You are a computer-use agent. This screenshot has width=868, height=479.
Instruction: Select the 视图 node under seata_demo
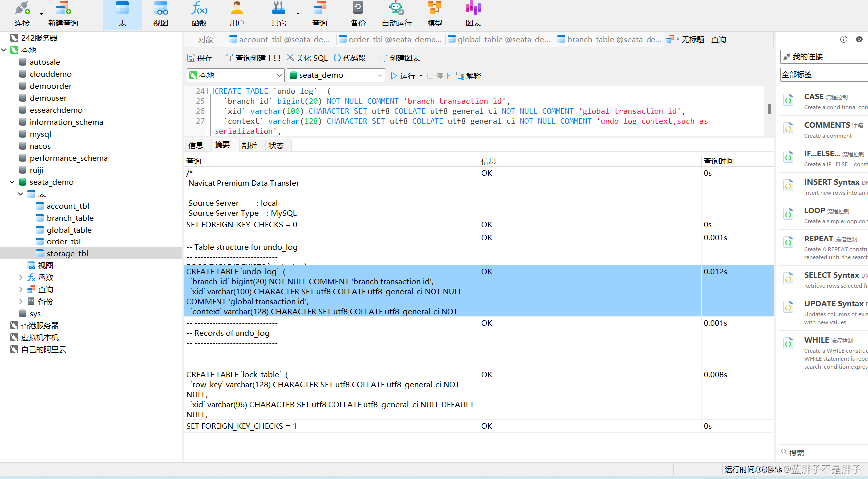coord(45,265)
